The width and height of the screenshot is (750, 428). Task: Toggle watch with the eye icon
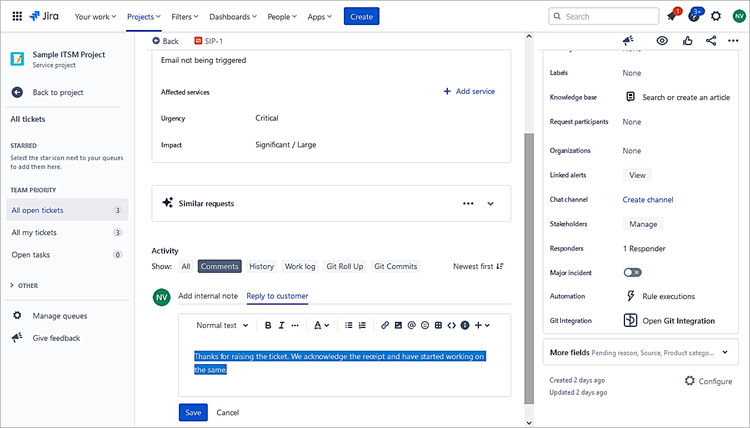662,41
